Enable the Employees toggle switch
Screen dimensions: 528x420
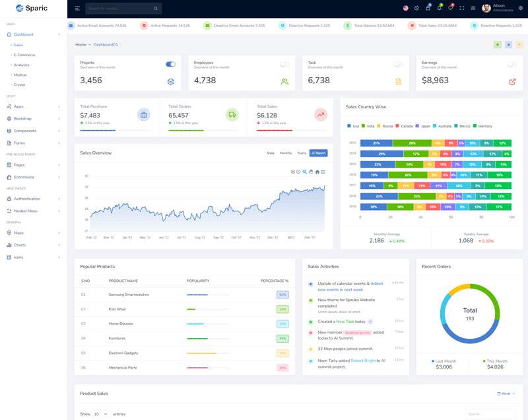[284, 64]
